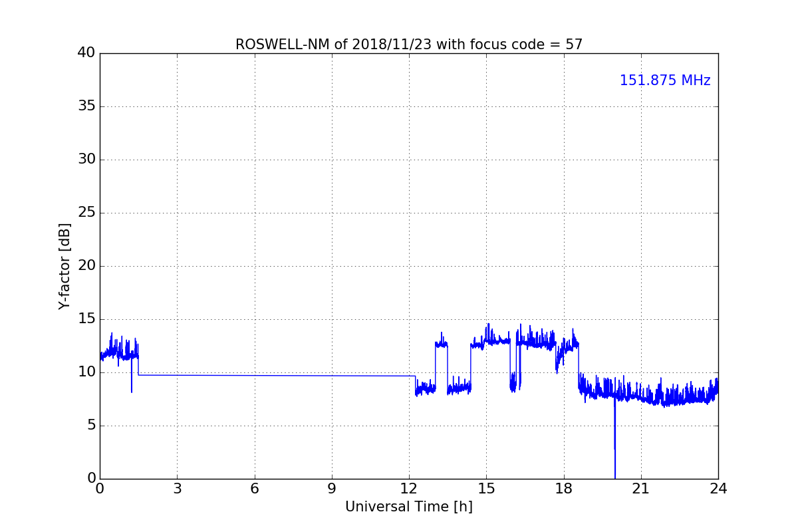Click the x-axis tick label 6

click(255, 489)
